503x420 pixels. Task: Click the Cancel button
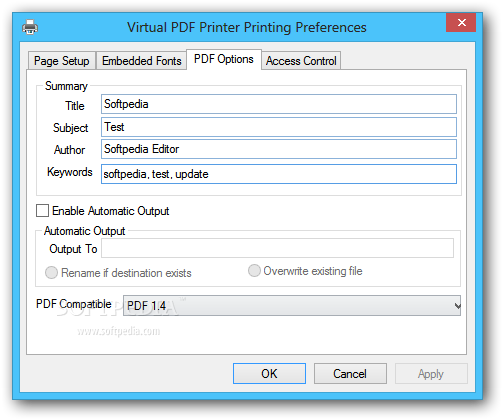(x=350, y=374)
